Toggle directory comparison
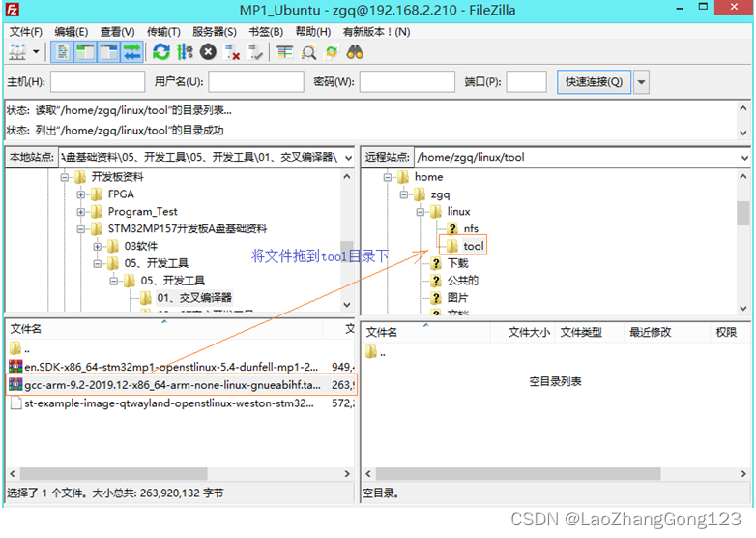Viewport: 756px width, 538px height. [308, 52]
